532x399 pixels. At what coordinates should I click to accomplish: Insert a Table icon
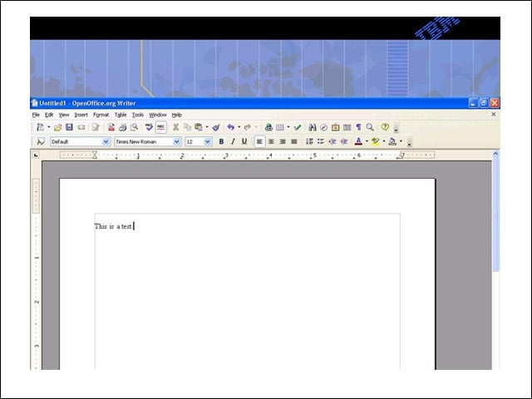pyautogui.click(x=280, y=127)
